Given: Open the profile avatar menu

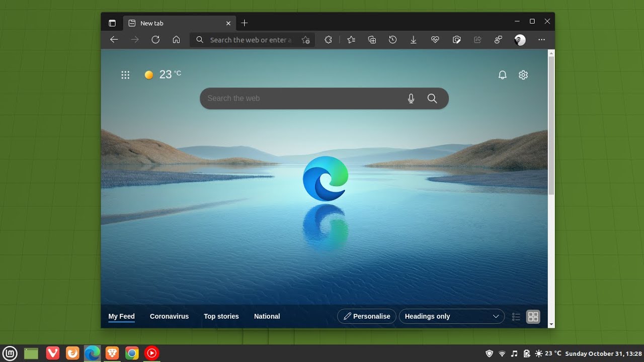Looking at the screenshot, I should pyautogui.click(x=520, y=40).
